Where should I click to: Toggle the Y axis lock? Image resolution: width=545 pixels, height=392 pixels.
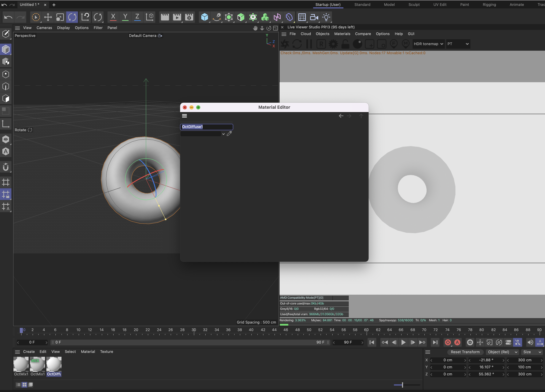coord(125,17)
